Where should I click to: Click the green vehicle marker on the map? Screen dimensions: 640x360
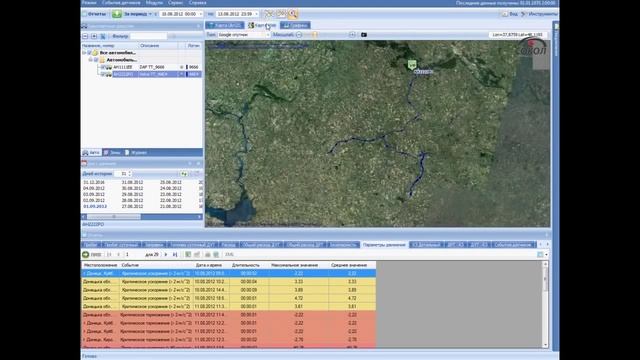(412, 64)
